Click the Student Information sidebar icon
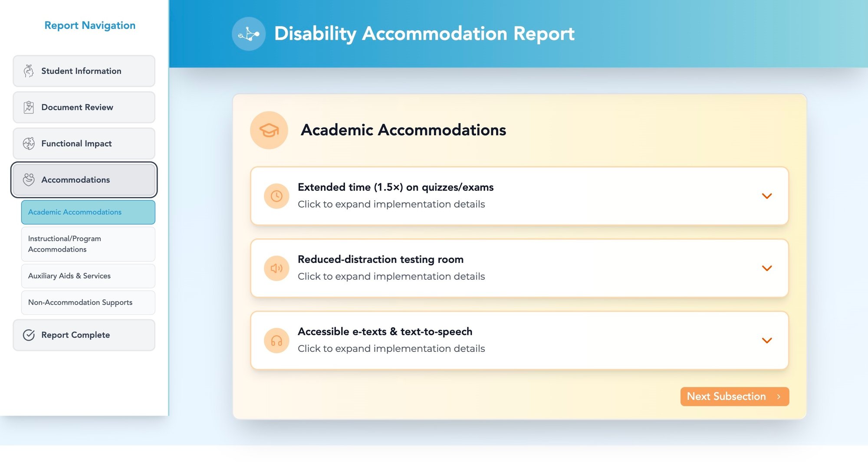Screen dimensions: 868x462 pyautogui.click(x=29, y=71)
